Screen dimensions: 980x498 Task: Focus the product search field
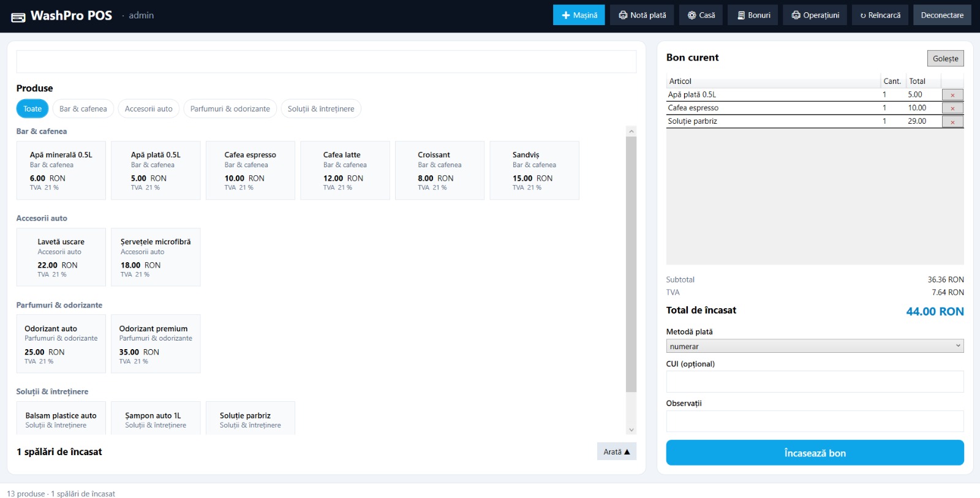(326, 62)
